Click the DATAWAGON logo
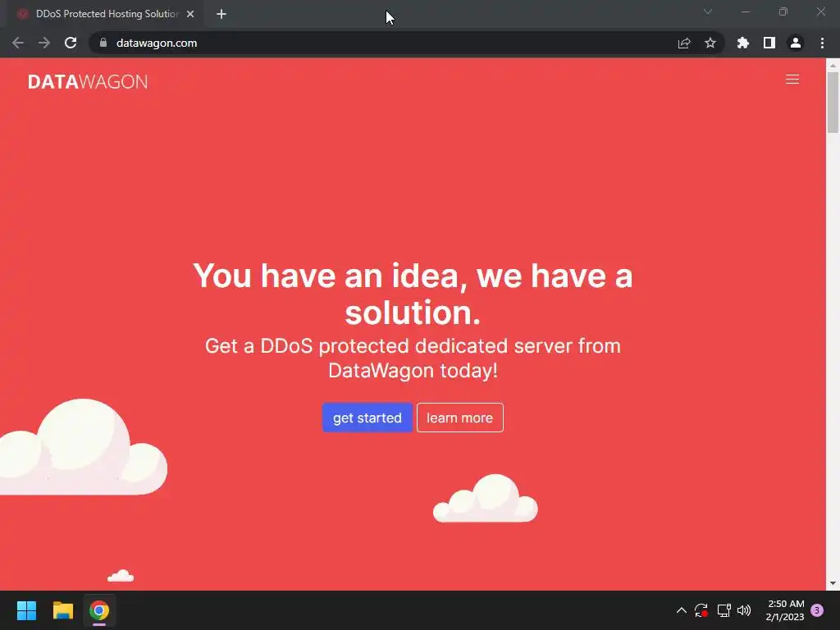This screenshot has height=630, width=840. tap(88, 81)
